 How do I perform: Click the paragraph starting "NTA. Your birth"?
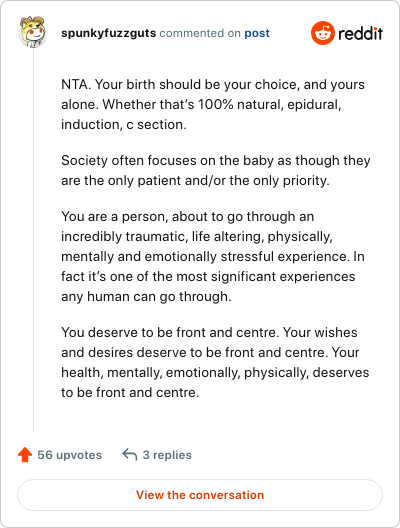213,104
